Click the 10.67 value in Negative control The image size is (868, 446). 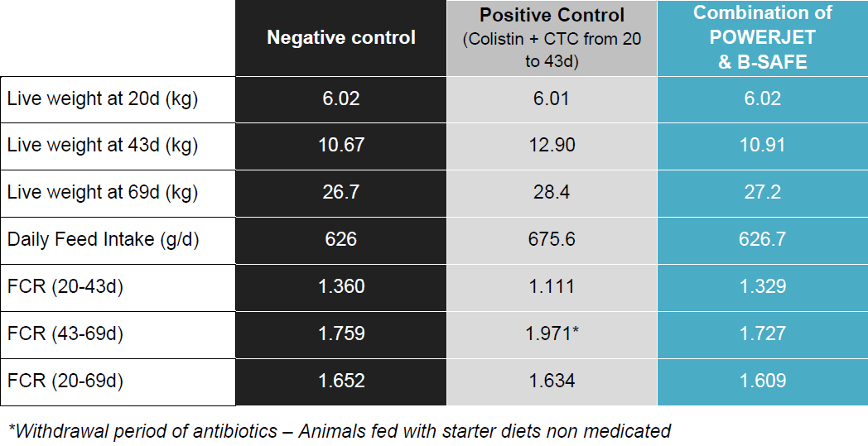coord(341,146)
